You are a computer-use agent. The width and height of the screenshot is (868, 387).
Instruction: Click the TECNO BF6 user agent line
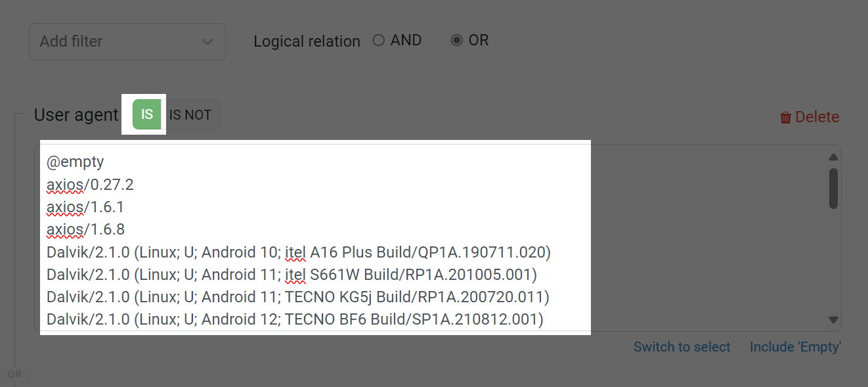pos(295,319)
